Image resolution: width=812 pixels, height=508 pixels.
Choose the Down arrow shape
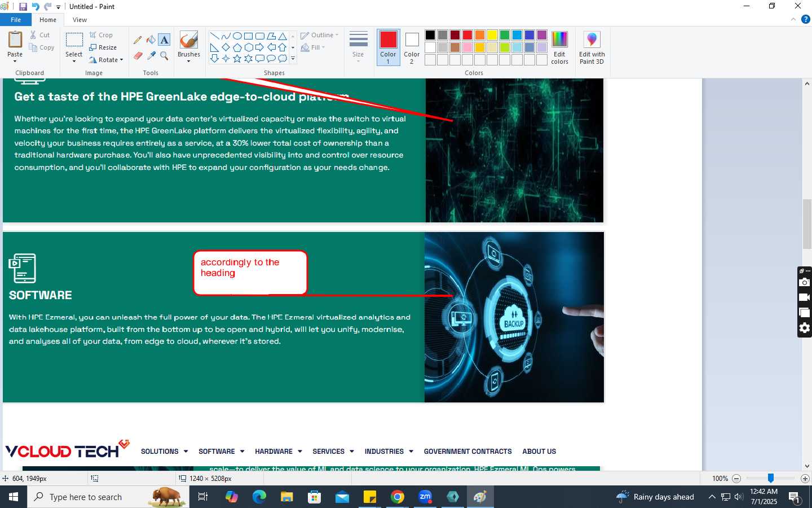point(214,59)
